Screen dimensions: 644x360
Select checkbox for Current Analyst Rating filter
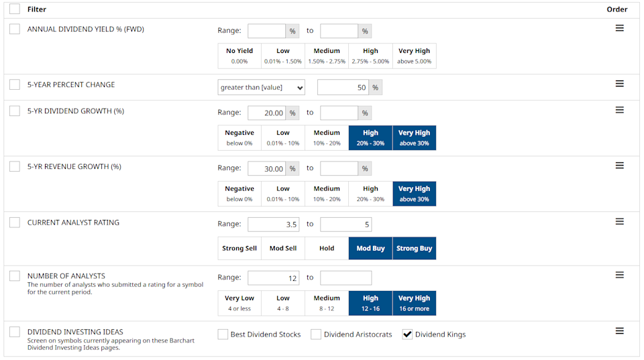coord(15,223)
